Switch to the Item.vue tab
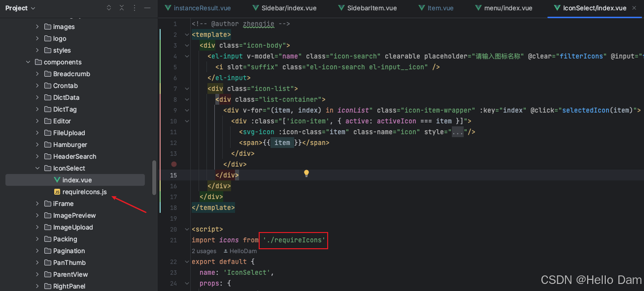This screenshot has width=644, height=291. [x=437, y=8]
